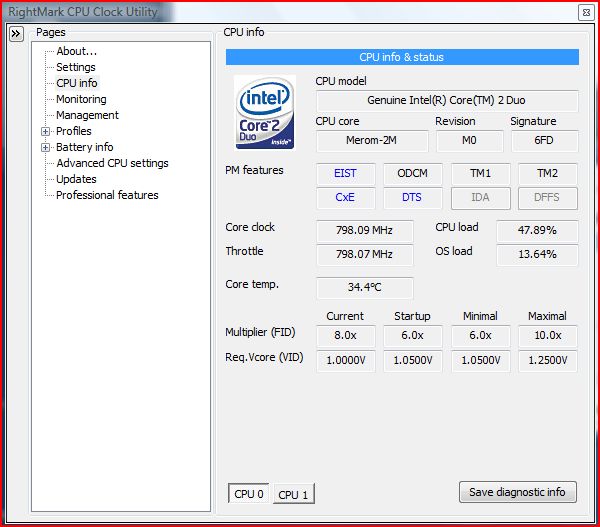Click the RightMark CPU Clock Utility title bar
Image resolution: width=600 pixels, height=527 pixels.
(291, 12)
